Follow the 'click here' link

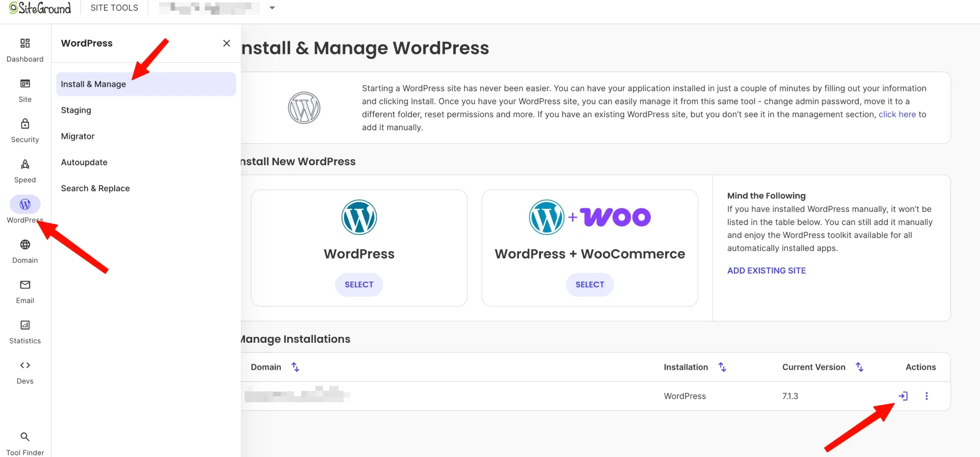pyautogui.click(x=897, y=114)
